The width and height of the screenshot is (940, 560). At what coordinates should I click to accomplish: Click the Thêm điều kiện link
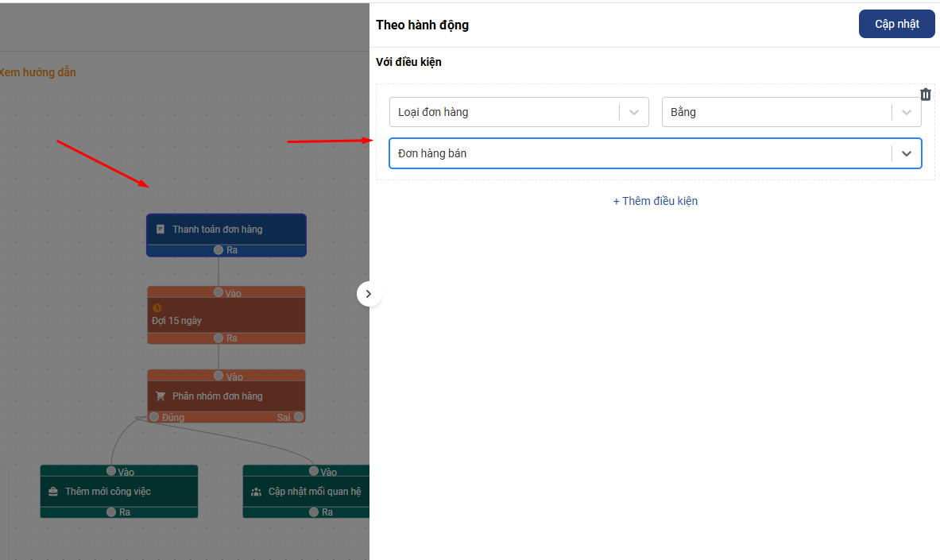point(656,201)
